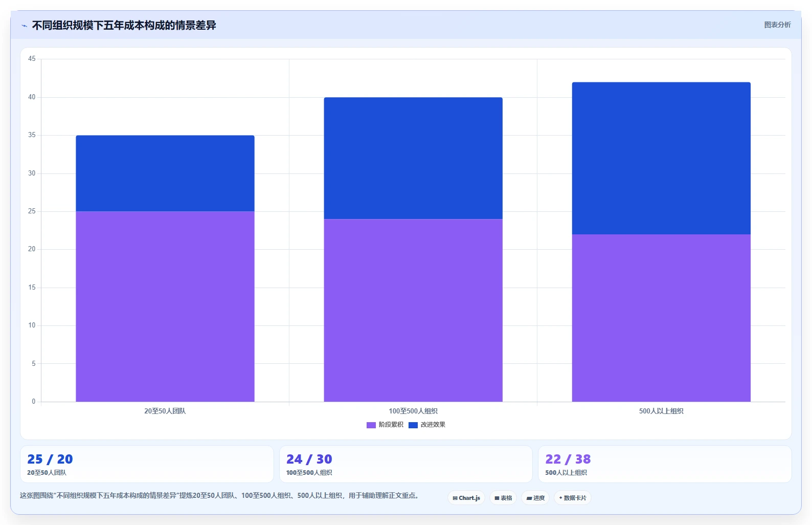
Task: Click the 500人以上组织 label under 22 / 38
Action: [566, 473]
